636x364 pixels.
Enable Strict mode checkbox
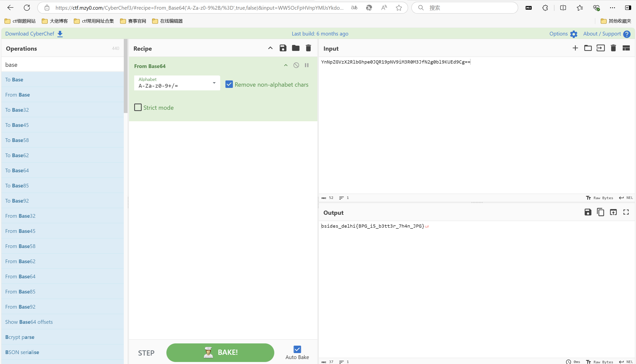138,107
